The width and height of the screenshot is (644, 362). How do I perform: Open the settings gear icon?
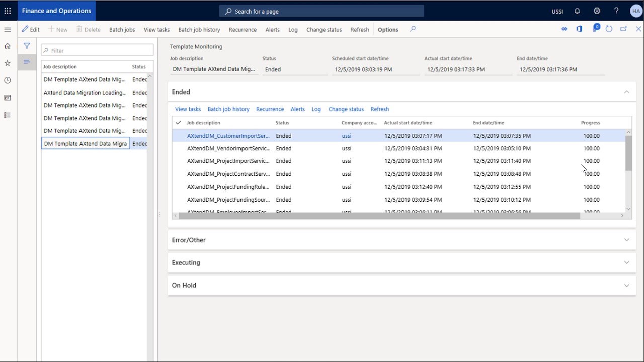point(597,11)
